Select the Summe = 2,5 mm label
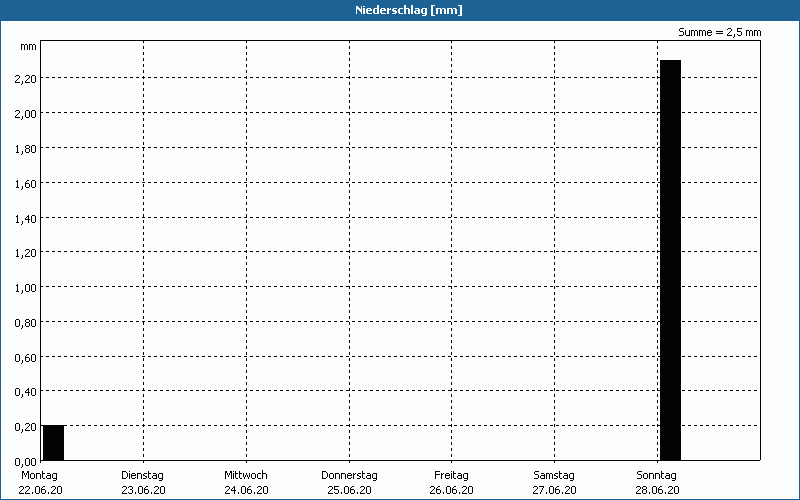The height and width of the screenshot is (500, 800). pyautogui.click(x=719, y=32)
